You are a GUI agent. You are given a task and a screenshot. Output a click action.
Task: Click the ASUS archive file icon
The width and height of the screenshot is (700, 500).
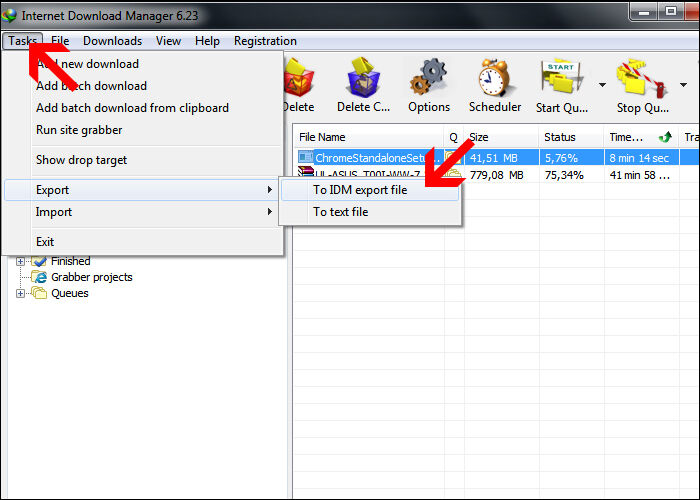point(306,172)
